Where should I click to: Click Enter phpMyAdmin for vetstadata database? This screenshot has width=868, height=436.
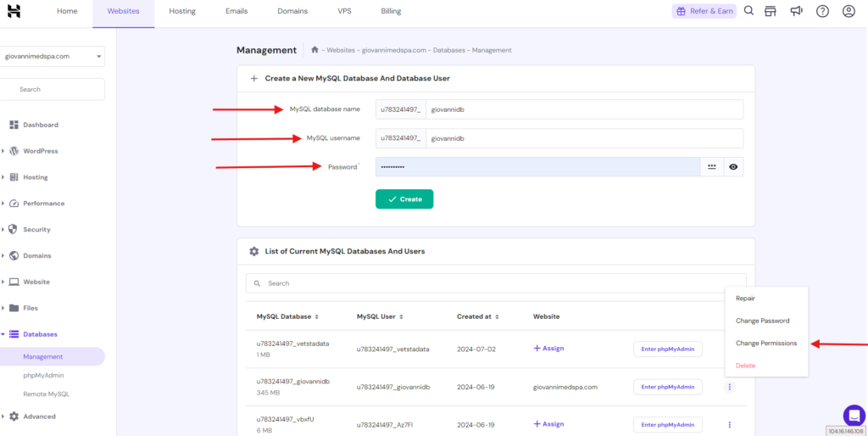[667, 349]
